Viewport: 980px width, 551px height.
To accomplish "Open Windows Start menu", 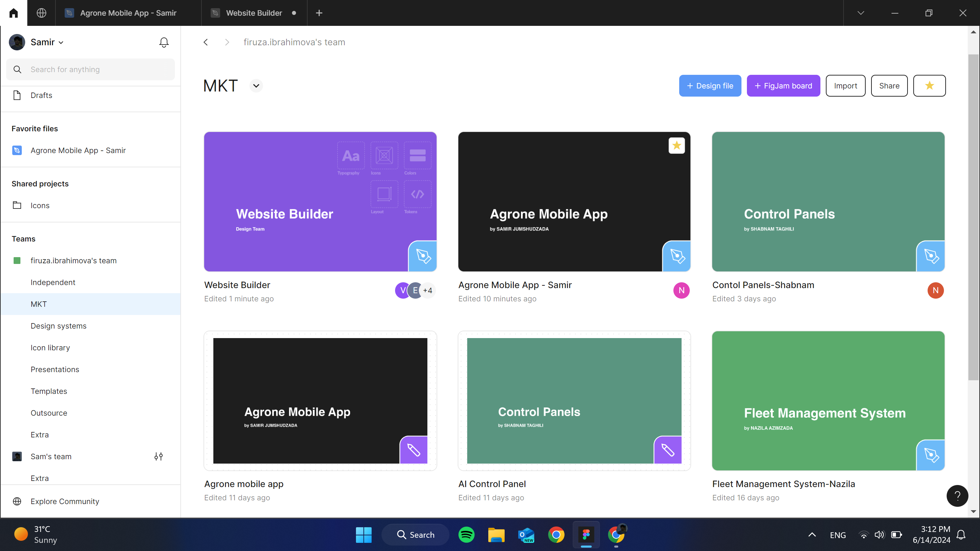I will (x=364, y=535).
